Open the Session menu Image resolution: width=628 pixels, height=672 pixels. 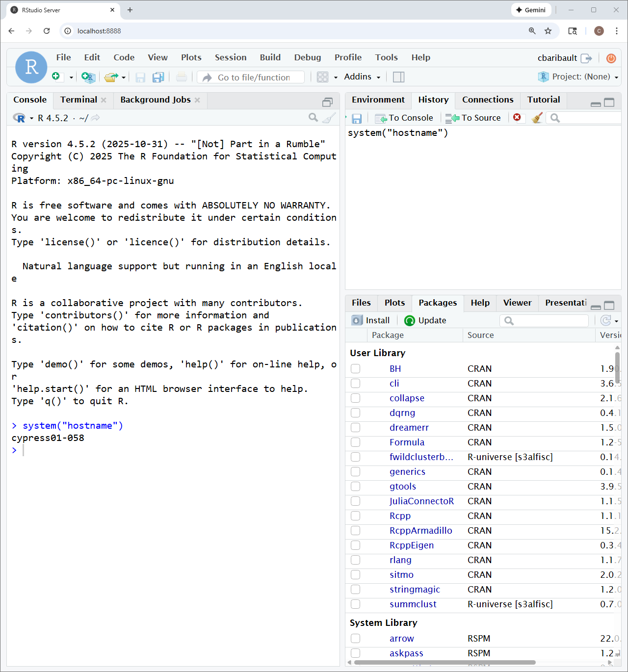point(231,57)
